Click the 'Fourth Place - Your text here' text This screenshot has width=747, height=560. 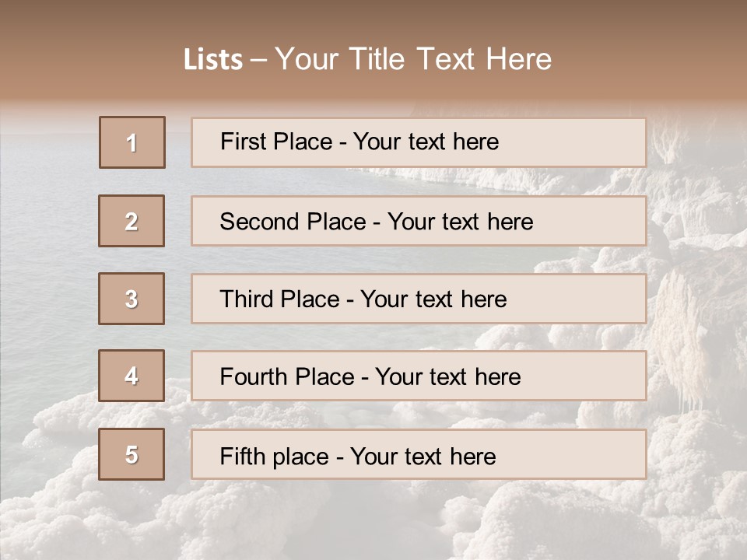tap(370, 377)
